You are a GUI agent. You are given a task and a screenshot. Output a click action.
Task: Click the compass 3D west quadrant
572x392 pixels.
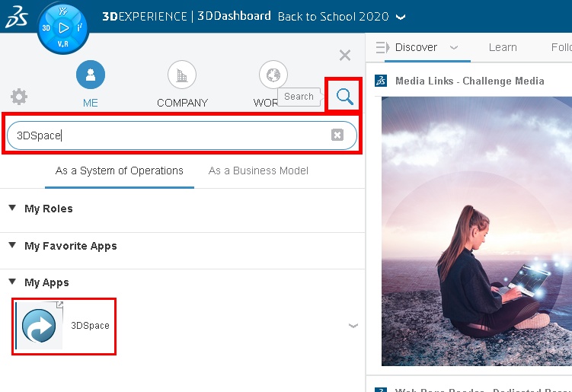(46, 28)
